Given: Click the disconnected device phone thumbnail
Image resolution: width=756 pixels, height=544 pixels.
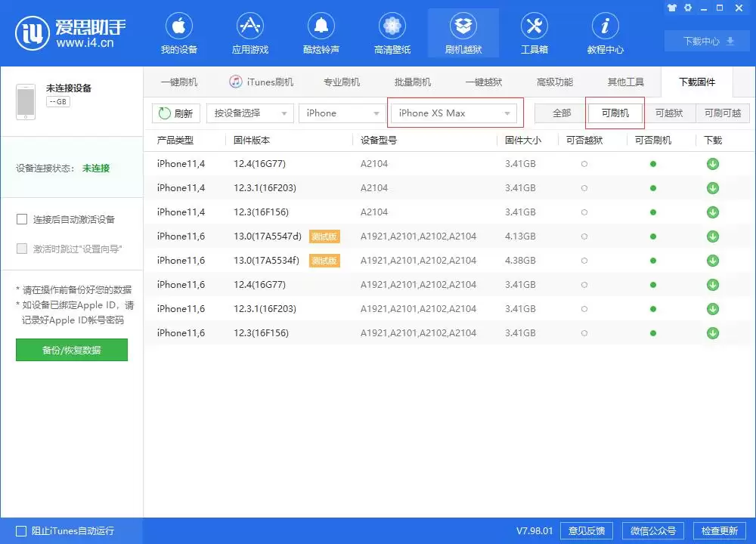Looking at the screenshot, I should pos(26,102).
